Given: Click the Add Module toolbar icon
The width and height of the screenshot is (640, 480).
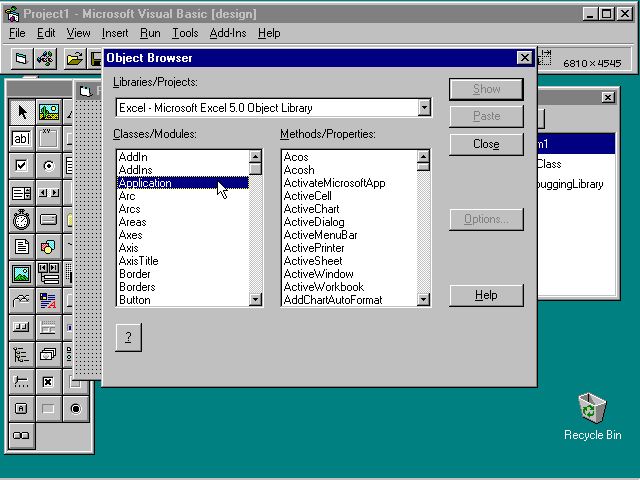Looking at the screenshot, I should click(x=45, y=59).
